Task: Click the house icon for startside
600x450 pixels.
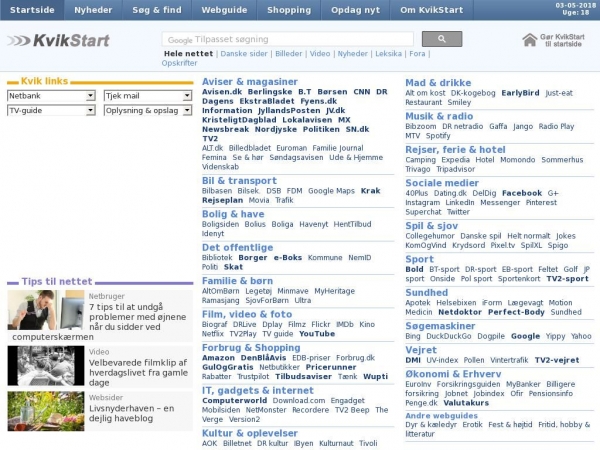Action: click(529, 40)
